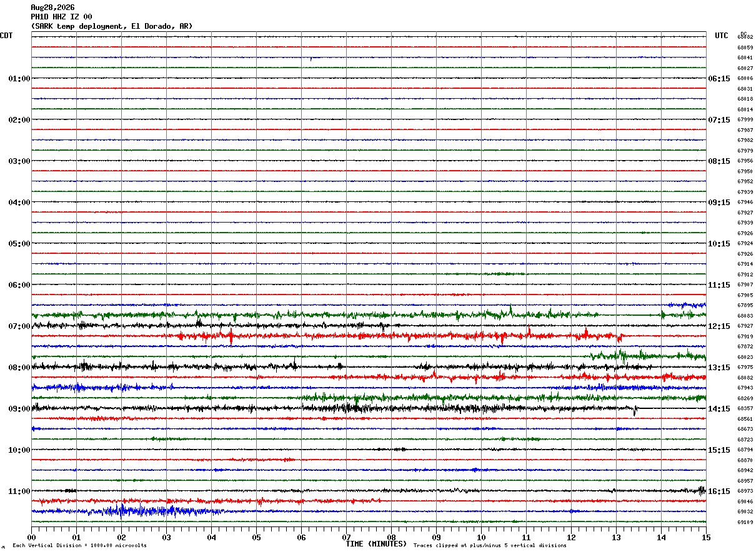Viewport: 756px width, 554px height.
Task: Click the vertical division microvolts scale note
Action: [x=79, y=546]
